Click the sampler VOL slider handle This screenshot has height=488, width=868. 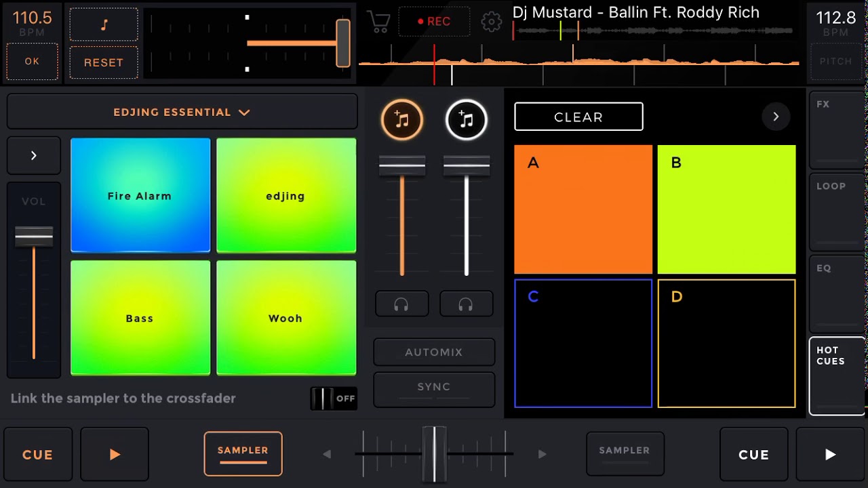34,237
